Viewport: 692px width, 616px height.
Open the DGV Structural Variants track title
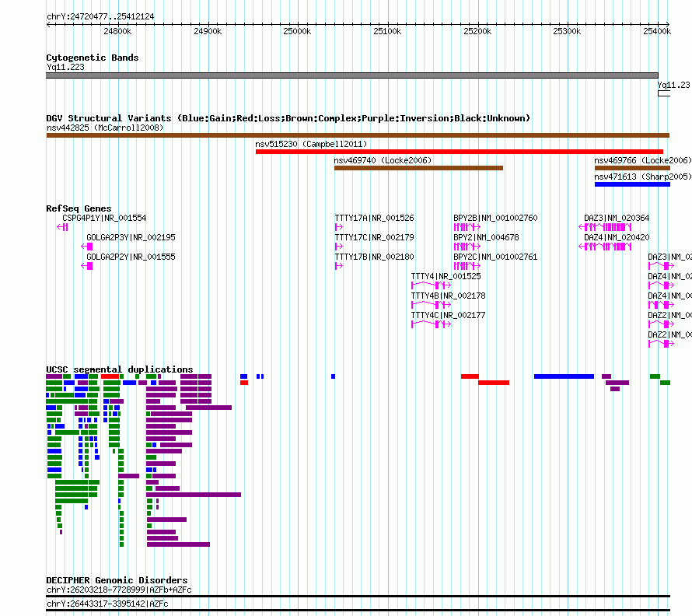288,118
